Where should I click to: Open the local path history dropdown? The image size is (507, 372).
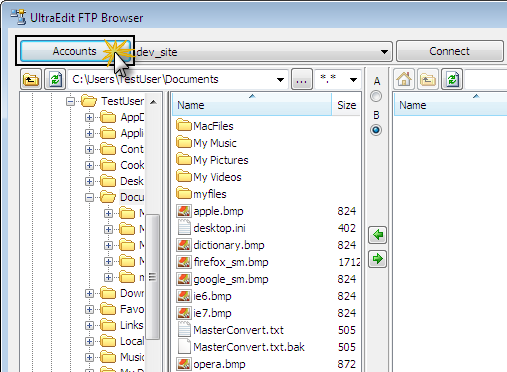(x=280, y=80)
